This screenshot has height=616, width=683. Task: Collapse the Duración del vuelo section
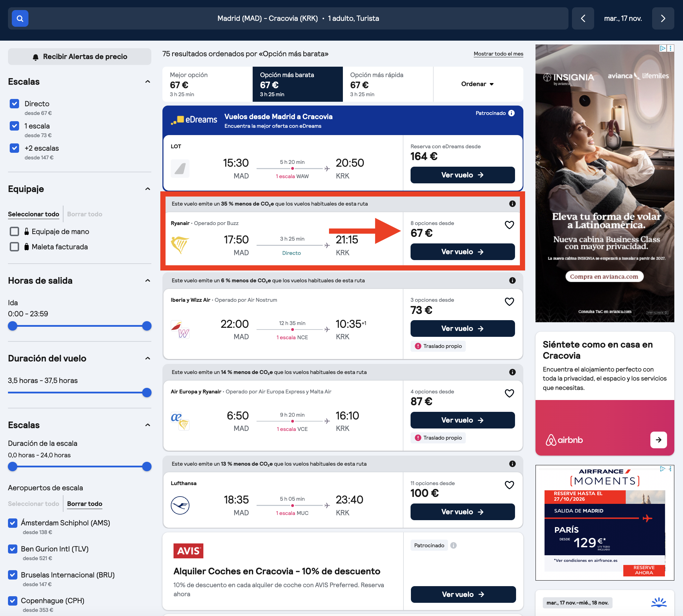click(x=147, y=358)
